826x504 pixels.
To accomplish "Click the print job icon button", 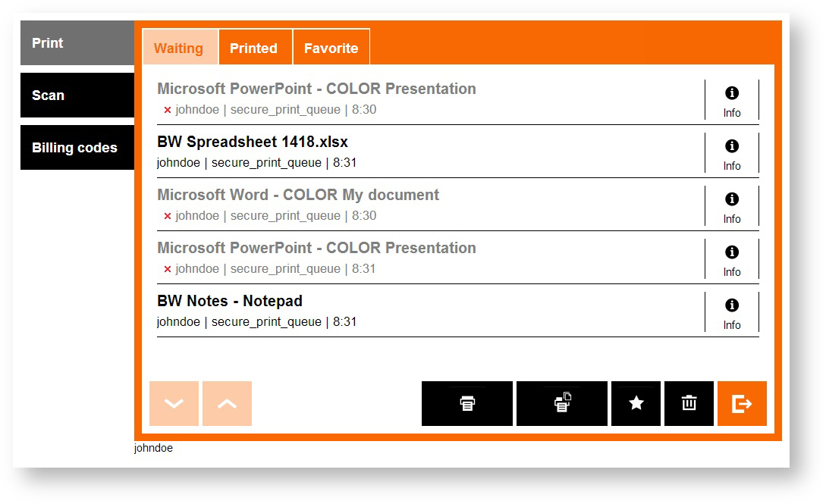I will (467, 403).
